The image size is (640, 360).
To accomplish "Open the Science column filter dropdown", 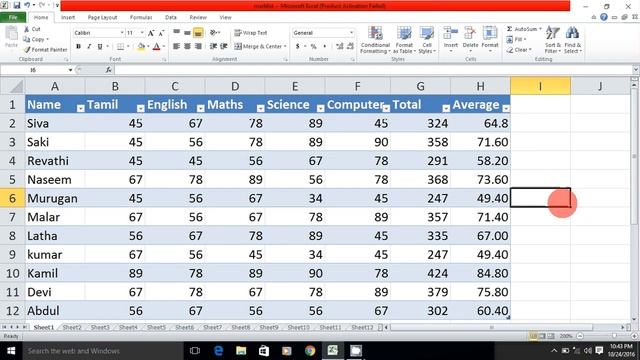I will (320, 108).
